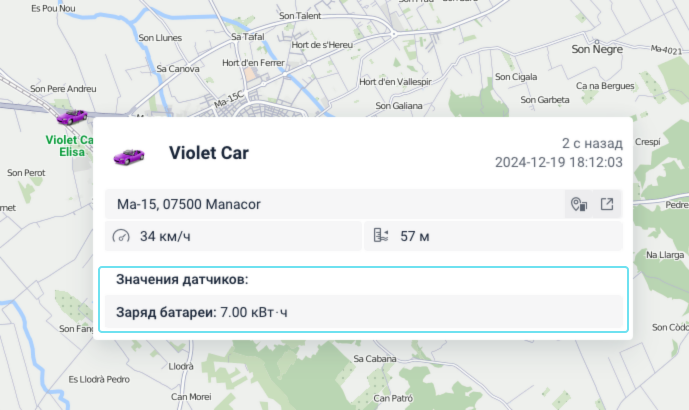Screen dimensions: 689x410
Task: Click the address Ma-15, 07500 Manacor
Action: click(x=188, y=205)
